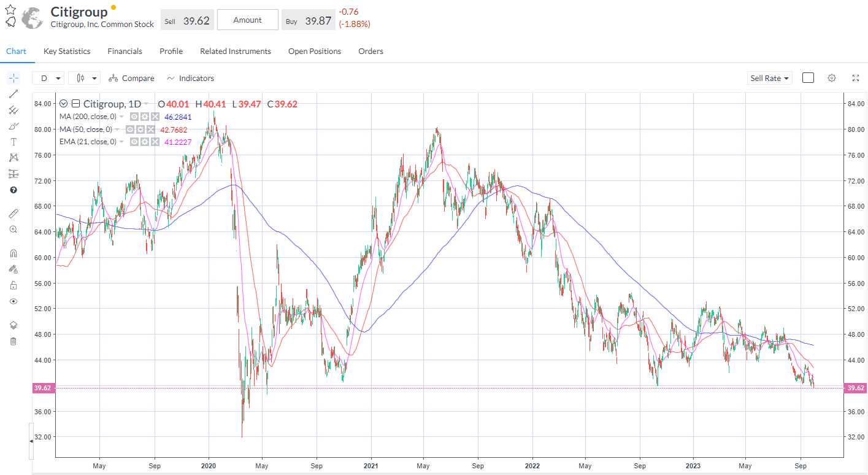Open the Sell Rate dropdown

tap(769, 78)
